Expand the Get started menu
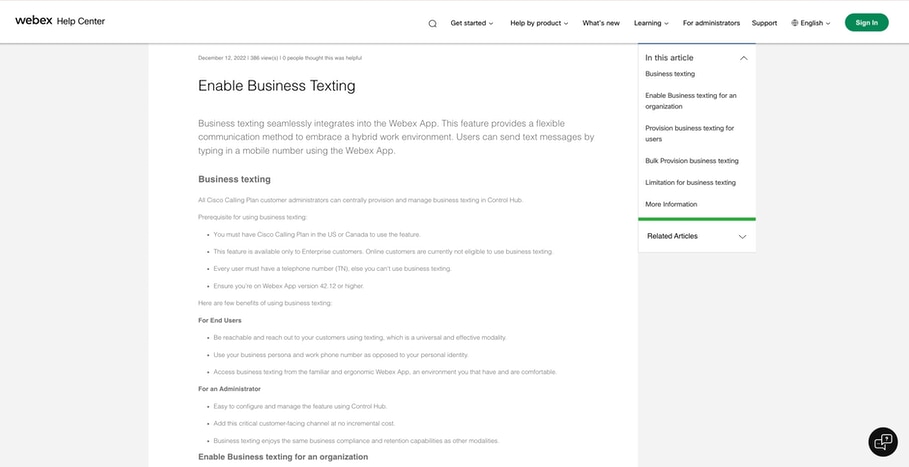The height and width of the screenshot is (467, 909). (x=472, y=23)
